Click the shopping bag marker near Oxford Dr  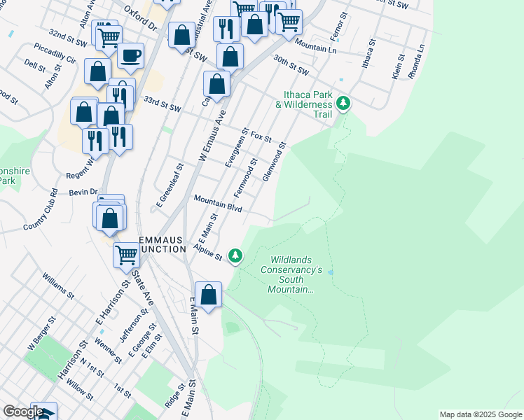182,36
